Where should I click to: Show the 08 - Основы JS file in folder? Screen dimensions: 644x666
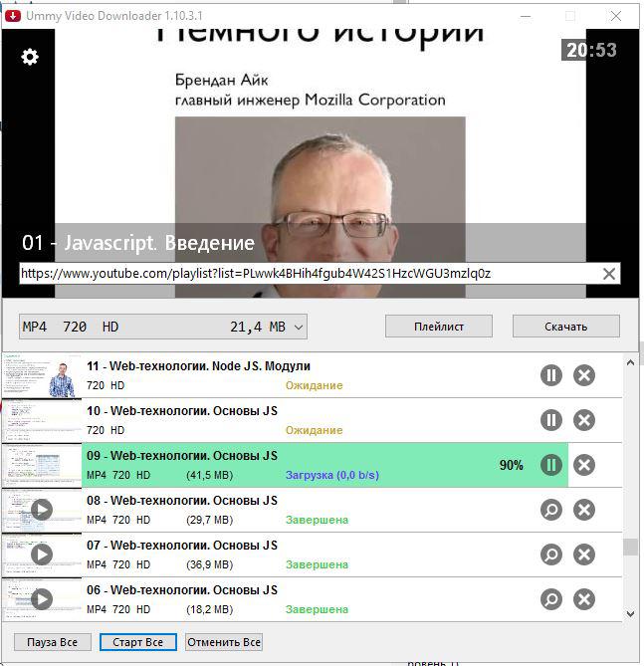(551, 510)
